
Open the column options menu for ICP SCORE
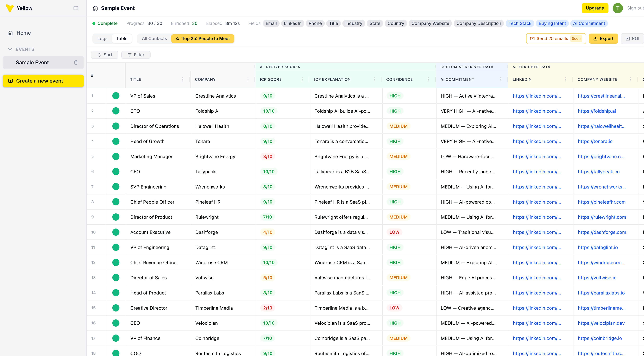pyautogui.click(x=303, y=79)
